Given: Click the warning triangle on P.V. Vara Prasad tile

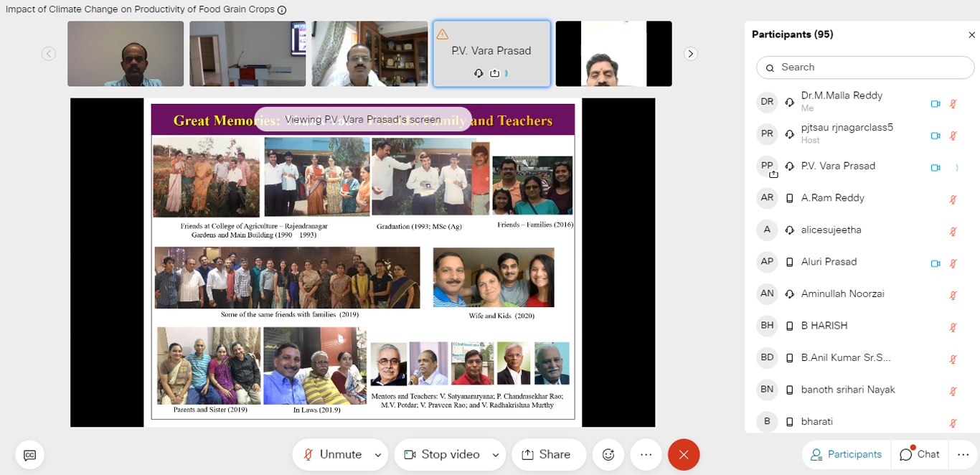Looking at the screenshot, I should click(442, 34).
